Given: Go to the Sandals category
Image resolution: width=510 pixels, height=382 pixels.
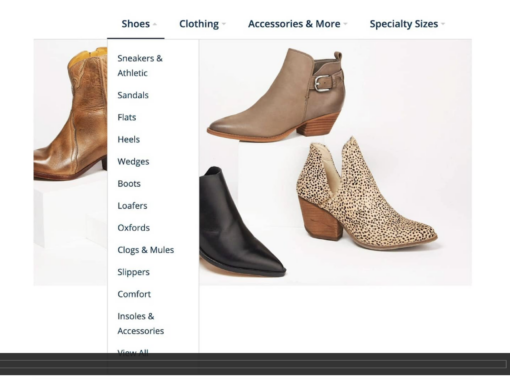Looking at the screenshot, I should (x=133, y=95).
